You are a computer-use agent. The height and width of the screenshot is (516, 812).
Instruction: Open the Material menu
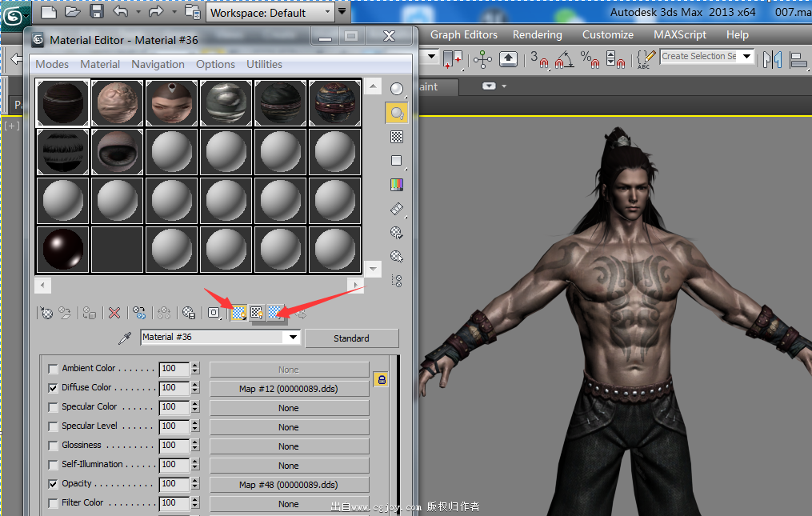[100, 64]
